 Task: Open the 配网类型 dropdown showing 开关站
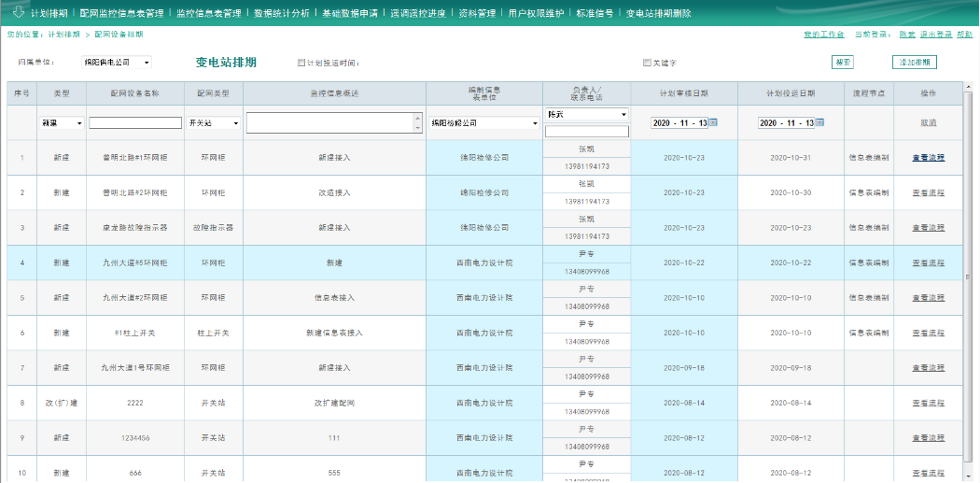coord(213,123)
